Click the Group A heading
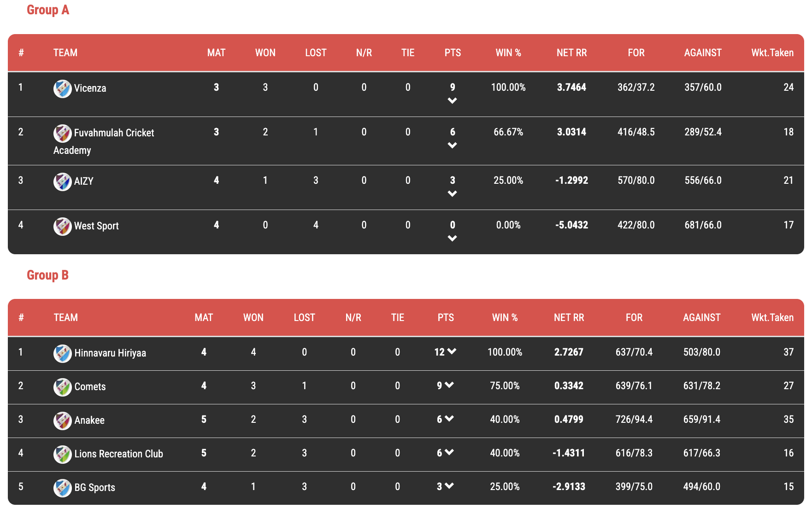Image resolution: width=812 pixels, height=514 pixels. [48, 10]
